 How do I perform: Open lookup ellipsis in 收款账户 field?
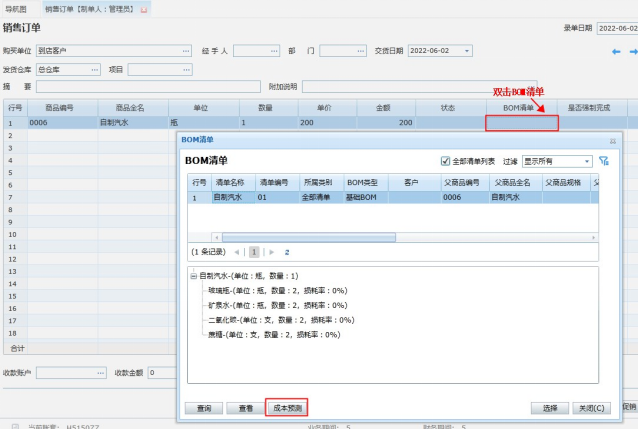coord(101,373)
